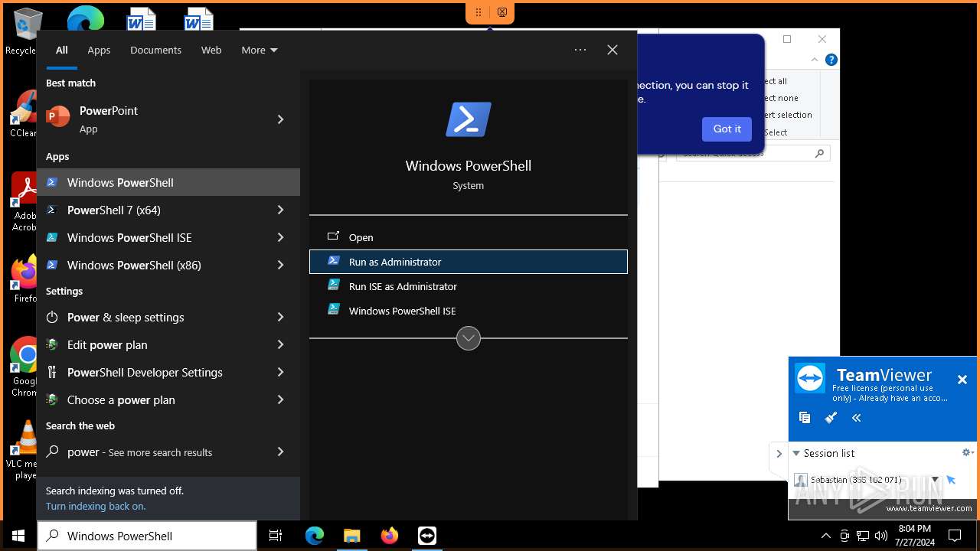Collapse TeamViewer panel with double-chevron
Viewport: 980px width, 551px height.
pyautogui.click(x=857, y=417)
